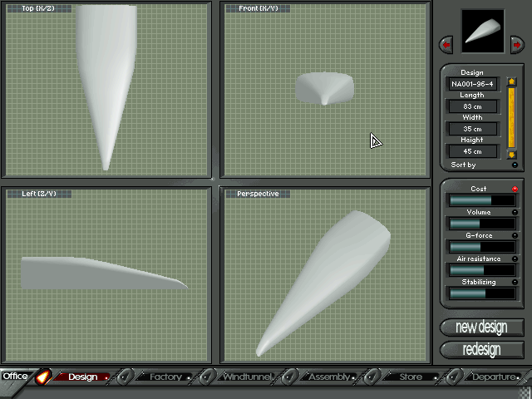Click the Front (X/Y) viewport label
Image resolution: width=532 pixels, height=399 pixels.
[x=258, y=8]
